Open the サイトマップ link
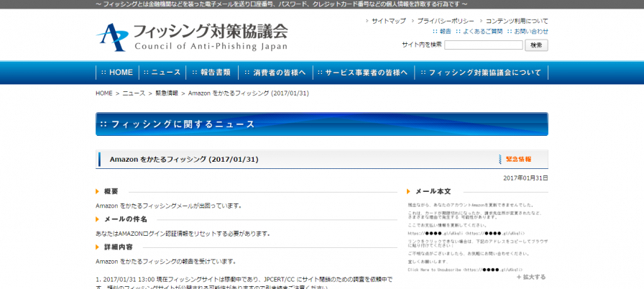Viewport: 644px width, 289px height. (x=389, y=21)
